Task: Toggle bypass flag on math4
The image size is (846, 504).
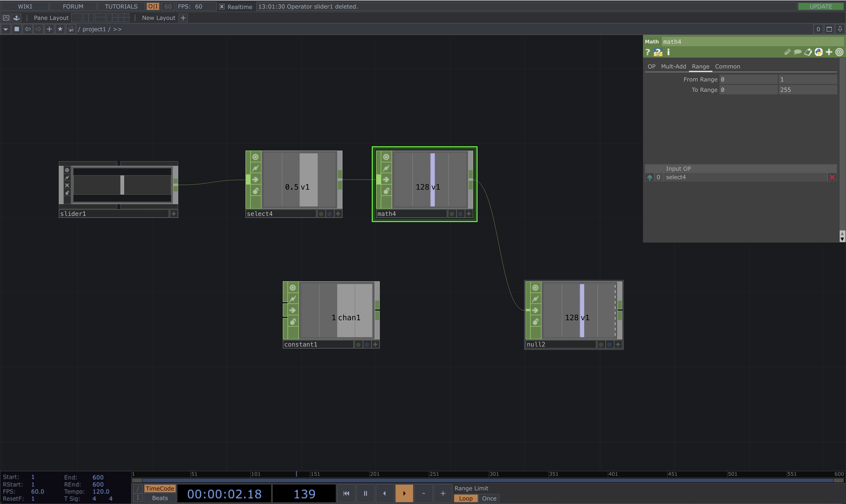Action: (386, 180)
